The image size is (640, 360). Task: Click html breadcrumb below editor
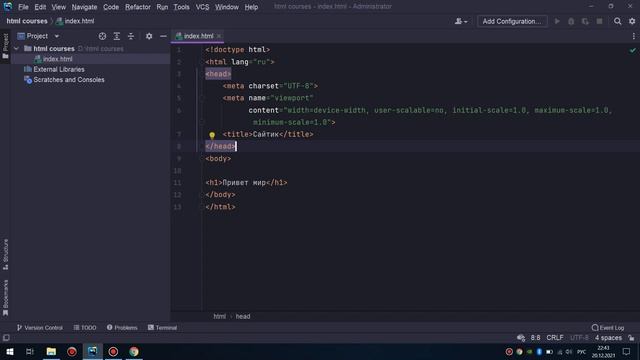coord(220,316)
